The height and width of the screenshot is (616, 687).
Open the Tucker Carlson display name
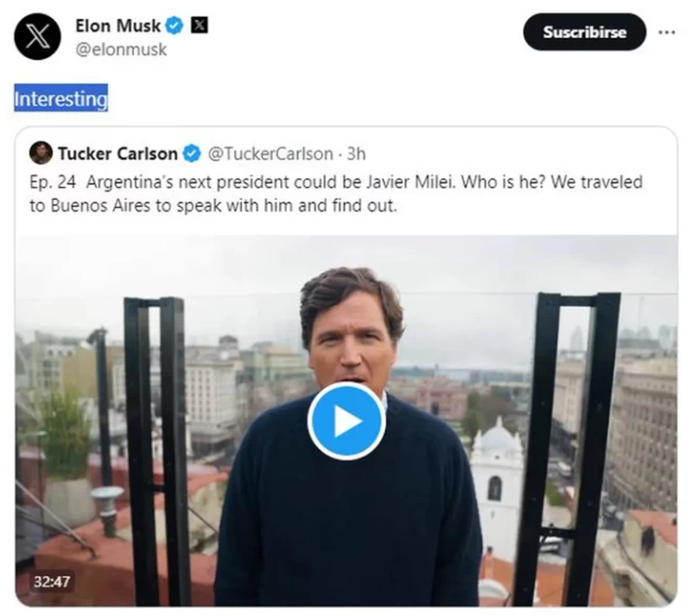coord(117,153)
